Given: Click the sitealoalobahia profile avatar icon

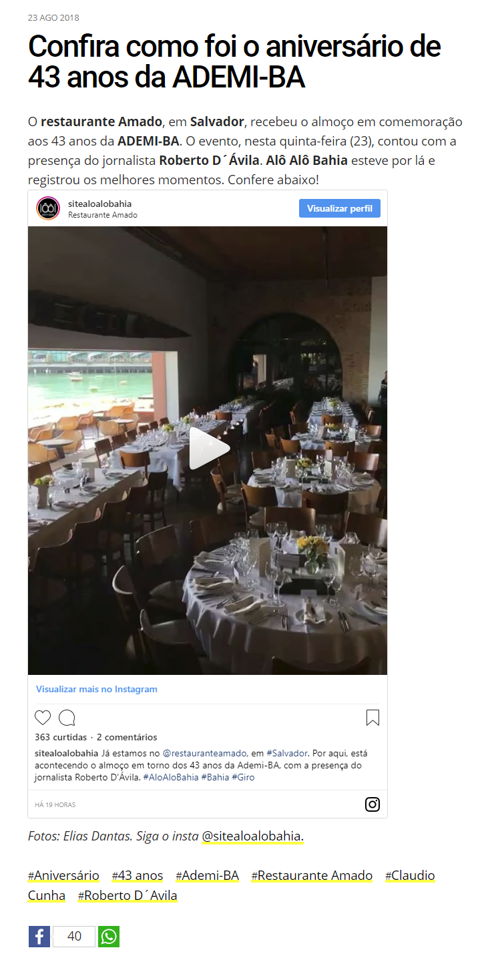Looking at the screenshot, I should pos(48,208).
